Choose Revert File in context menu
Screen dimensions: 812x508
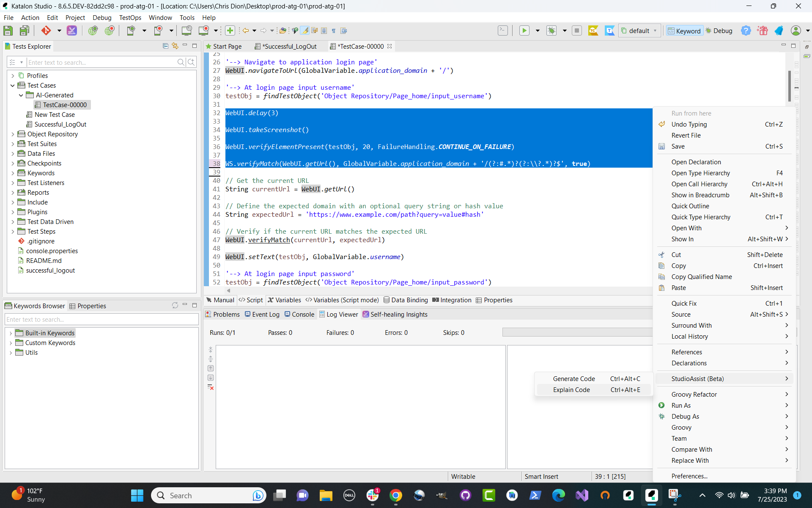[724, 135]
